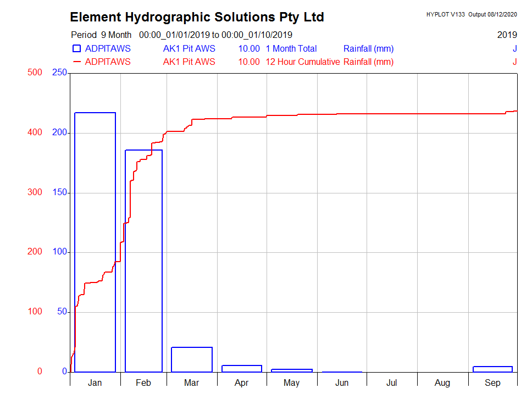The width and height of the screenshot is (532, 399).
Task: Click the January monthly rainfall bar
Action: tap(95, 242)
